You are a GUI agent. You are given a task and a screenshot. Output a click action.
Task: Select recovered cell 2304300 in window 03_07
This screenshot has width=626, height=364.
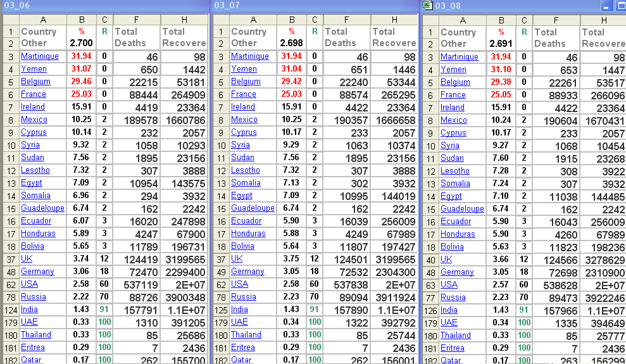[x=394, y=272]
